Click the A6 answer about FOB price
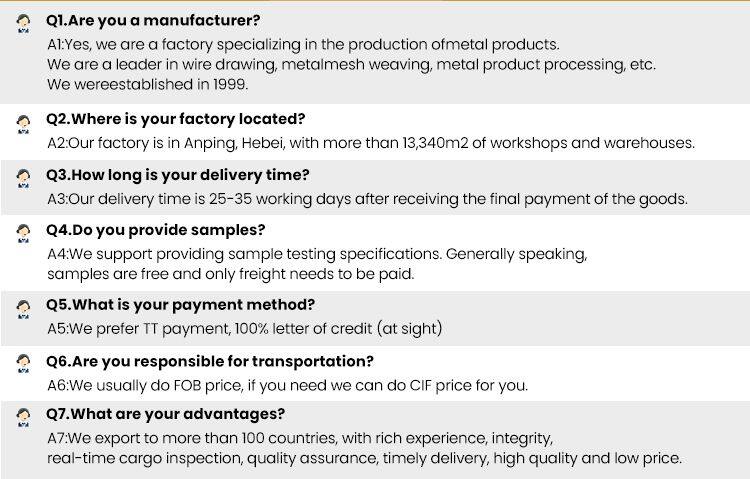The image size is (750, 479). pyautogui.click(x=288, y=385)
